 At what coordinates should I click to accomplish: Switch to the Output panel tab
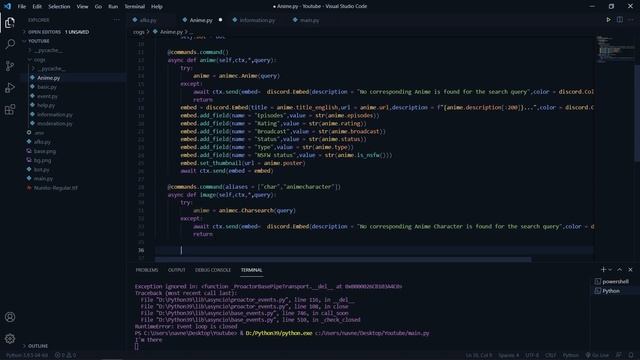tap(176, 270)
